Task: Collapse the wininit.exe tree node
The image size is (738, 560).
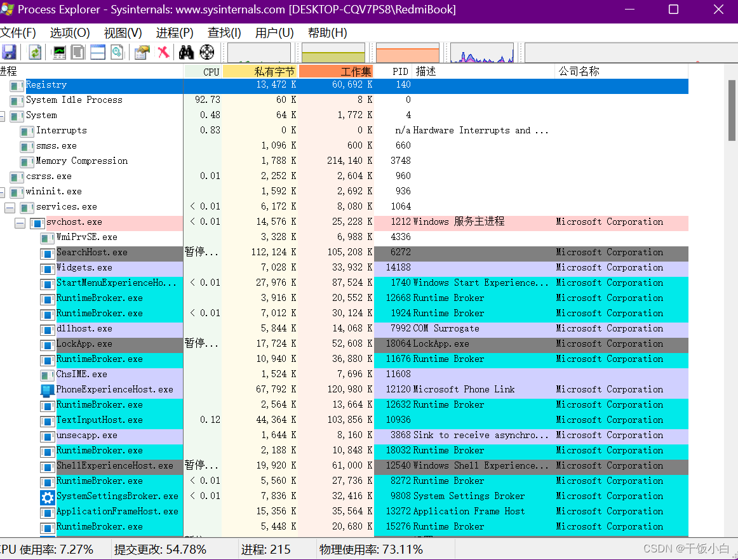Action: 2,192
